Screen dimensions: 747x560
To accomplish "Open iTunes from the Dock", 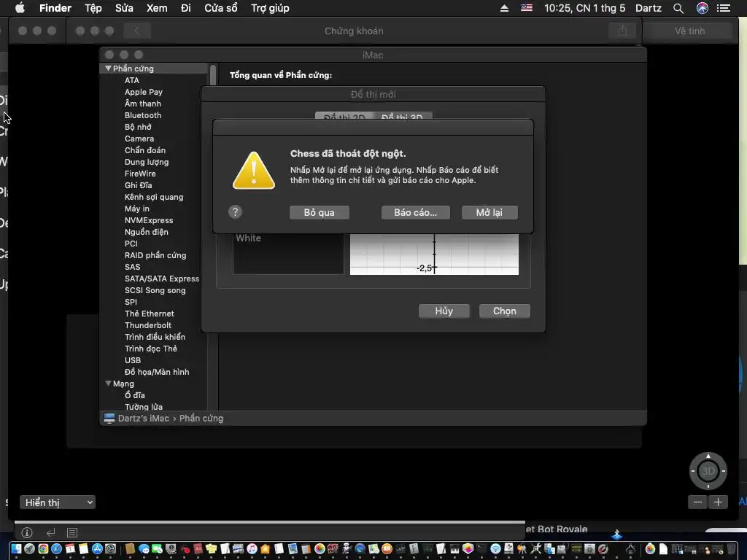I will coord(252,548).
